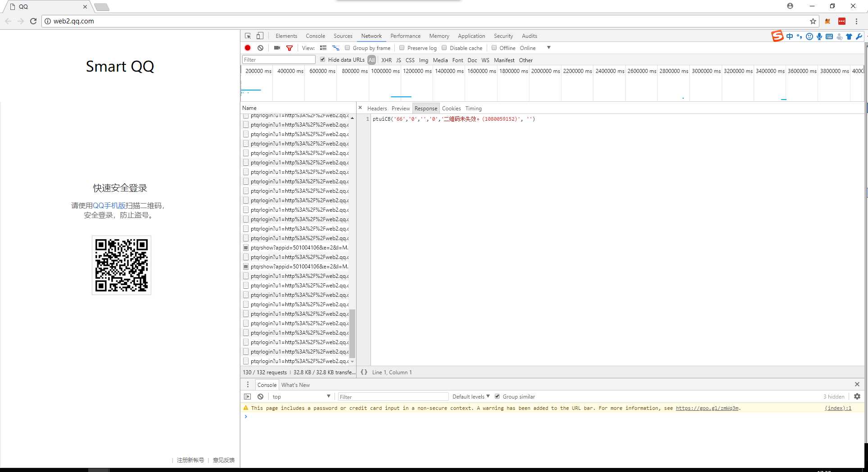
Task: Open the Online throttling dropdown
Action: [535, 48]
